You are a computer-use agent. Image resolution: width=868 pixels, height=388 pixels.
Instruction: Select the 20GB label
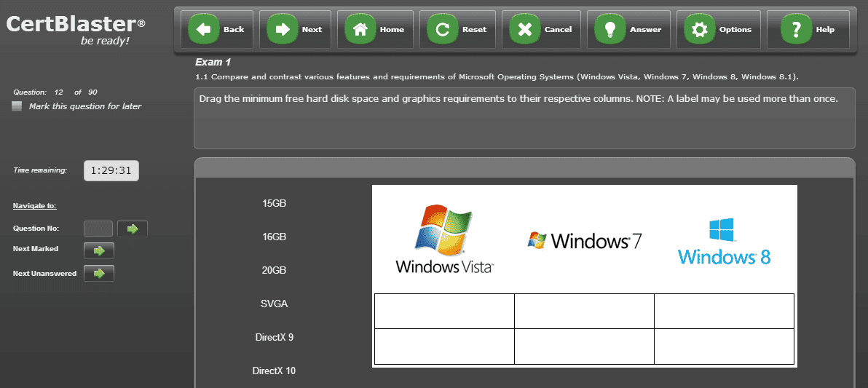(x=274, y=271)
